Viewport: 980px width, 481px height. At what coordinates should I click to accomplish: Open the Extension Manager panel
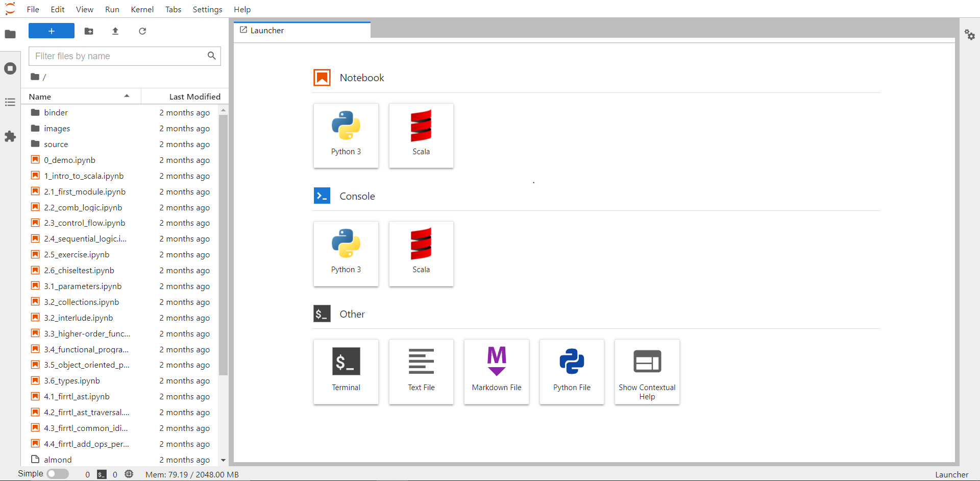coord(10,136)
